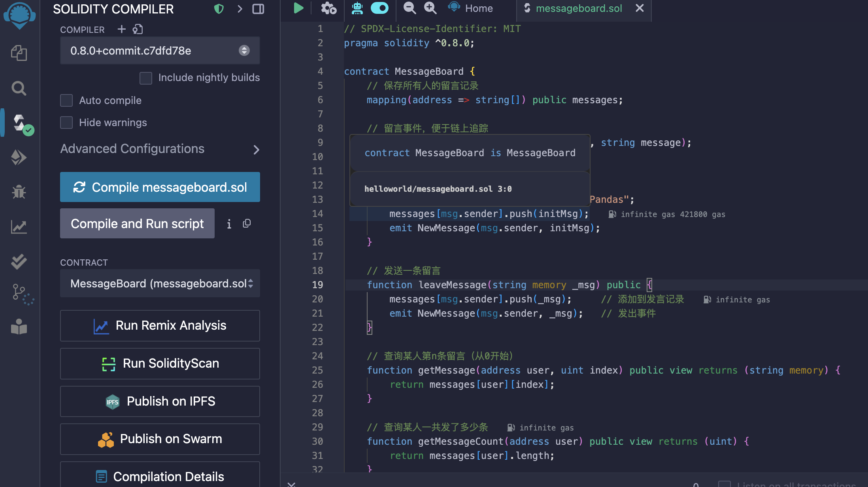Open the LearnEth book icon
The width and height of the screenshot is (868, 487).
(x=19, y=327)
